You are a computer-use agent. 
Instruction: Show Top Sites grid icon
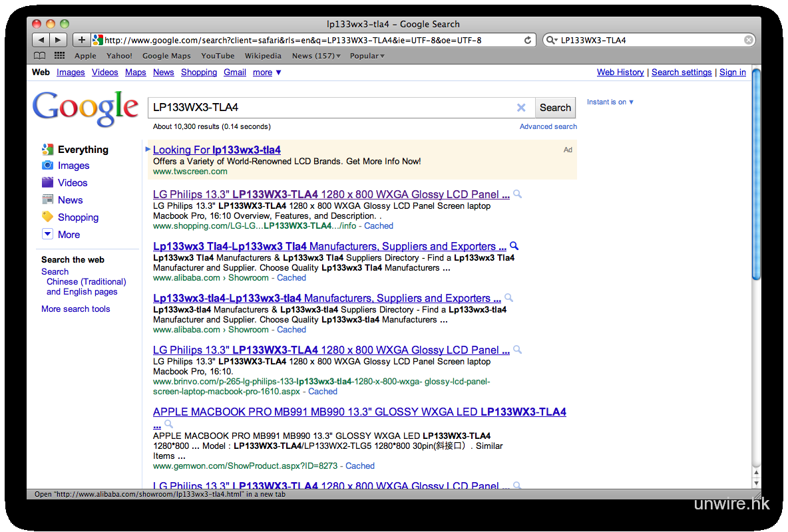59,56
